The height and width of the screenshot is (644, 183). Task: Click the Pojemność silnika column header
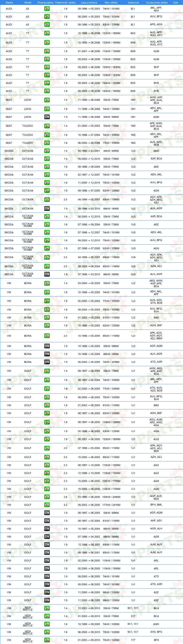click(x=65, y=3)
